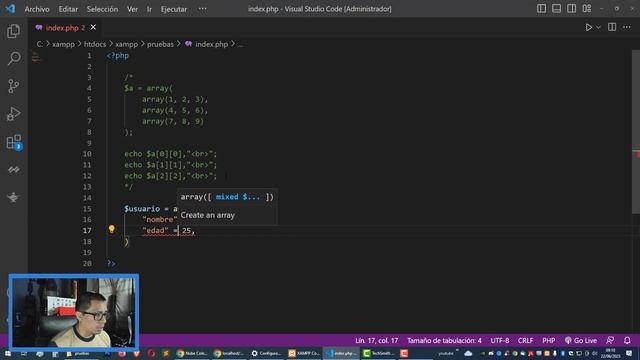Open editor More Actions ellipsis
The image size is (640, 360).
click(x=627, y=27)
